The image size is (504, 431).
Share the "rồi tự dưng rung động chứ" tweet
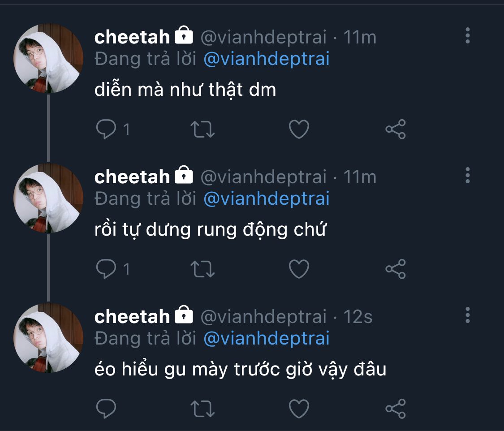[396, 269]
